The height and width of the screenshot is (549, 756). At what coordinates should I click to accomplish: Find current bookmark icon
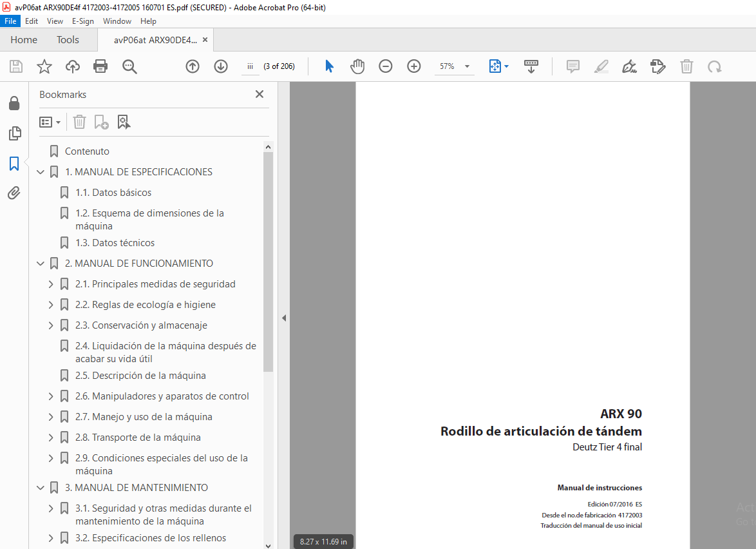(x=124, y=122)
